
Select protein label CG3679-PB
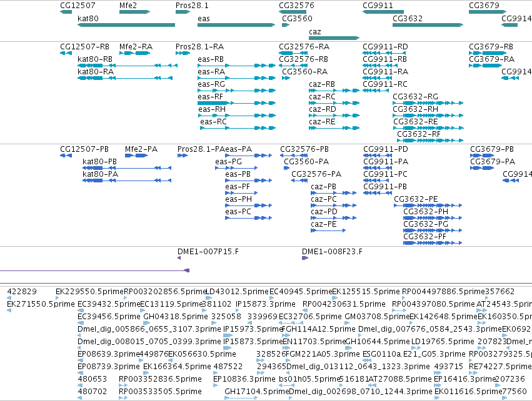point(492,149)
